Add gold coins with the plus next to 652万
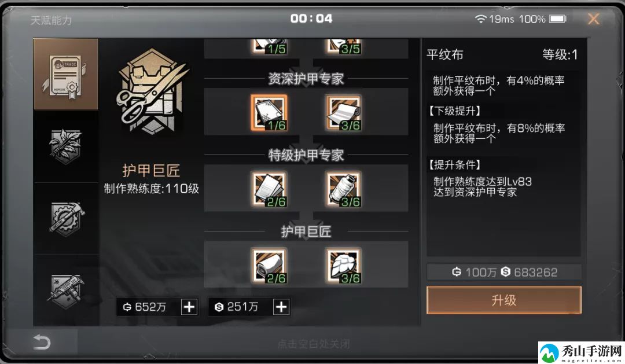Viewport: 625px width, 364px height. (x=189, y=307)
